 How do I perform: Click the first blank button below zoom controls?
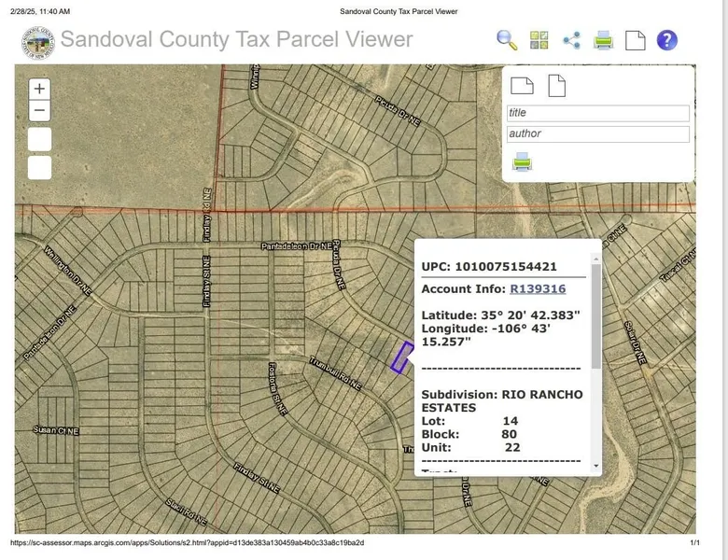[x=39, y=139]
